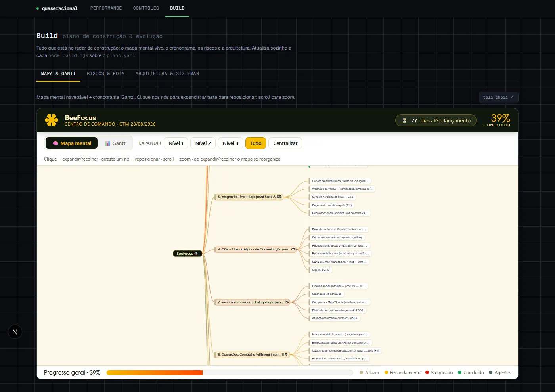Select node Playbook de atendimento (Gmail/WhatsApp)
The width and height of the screenshot is (555, 392).
tap(339, 359)
